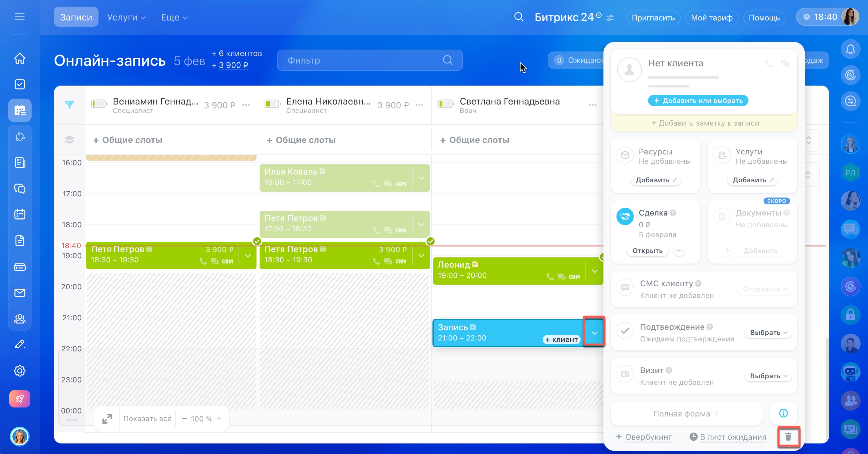Click the search magnifier in top bar

coord(519,17)
